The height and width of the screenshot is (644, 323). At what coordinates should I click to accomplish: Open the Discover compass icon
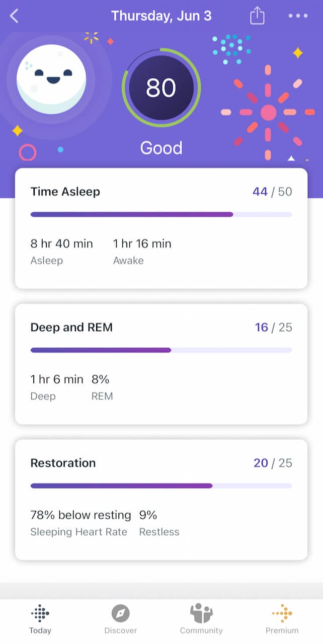(121, 613)
